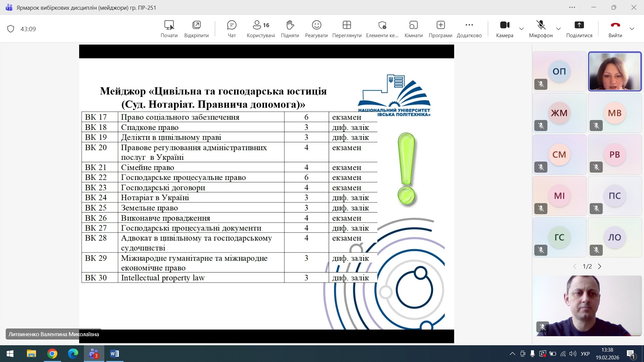Image resolution: width=644 pixels, height=362 pixels.
Task: Expand the leave options arrow next to Вийти
Action: [632, 29]
